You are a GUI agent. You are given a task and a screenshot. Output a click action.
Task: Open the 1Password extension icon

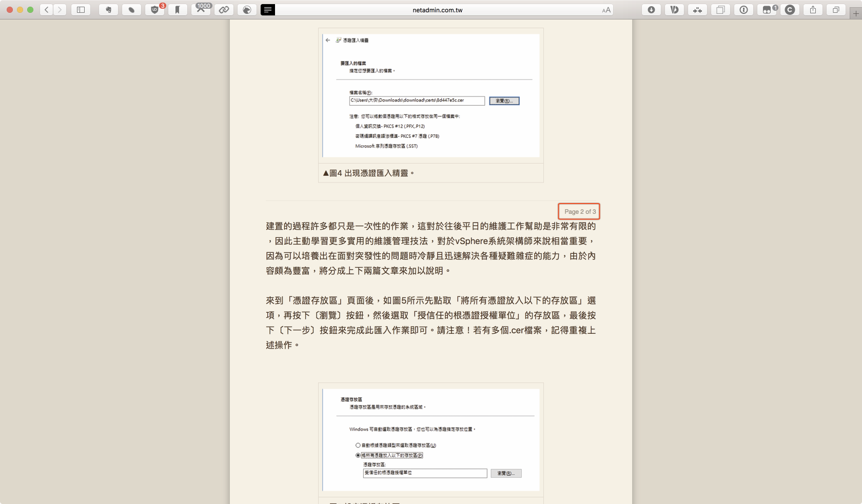[x=743, y=10]
